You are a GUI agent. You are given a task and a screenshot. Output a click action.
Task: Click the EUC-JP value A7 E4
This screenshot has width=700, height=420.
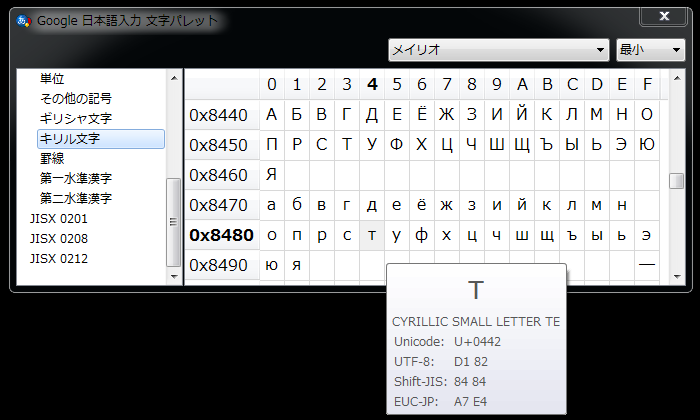[470, 402]
